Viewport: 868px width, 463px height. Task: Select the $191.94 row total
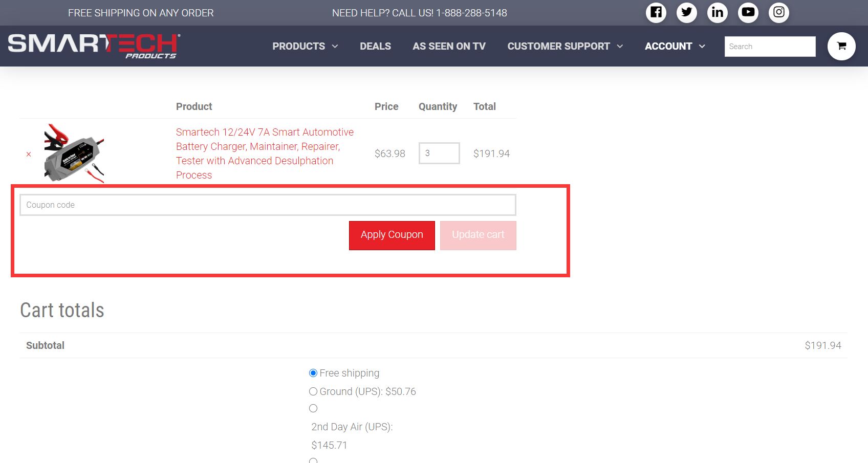[x=491, y=153]
